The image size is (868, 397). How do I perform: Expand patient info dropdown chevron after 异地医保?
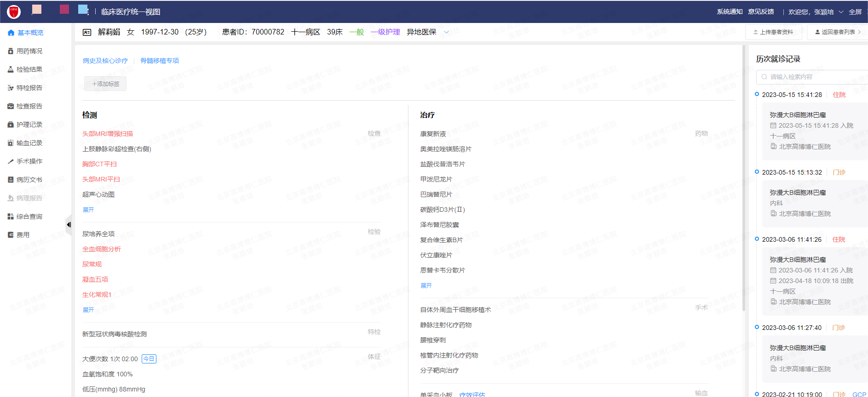click(446, 32)
